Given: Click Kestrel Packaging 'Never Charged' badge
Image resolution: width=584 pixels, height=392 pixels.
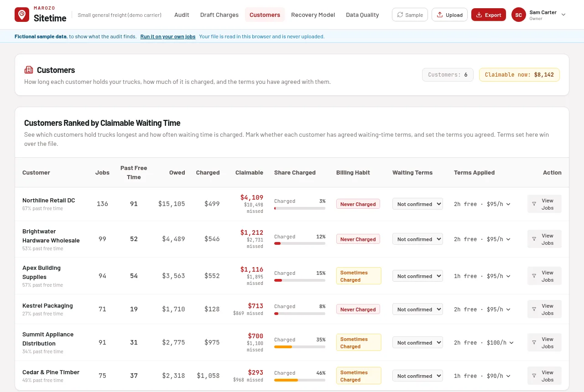Looking at the screenshot, I should pos(358,309).
